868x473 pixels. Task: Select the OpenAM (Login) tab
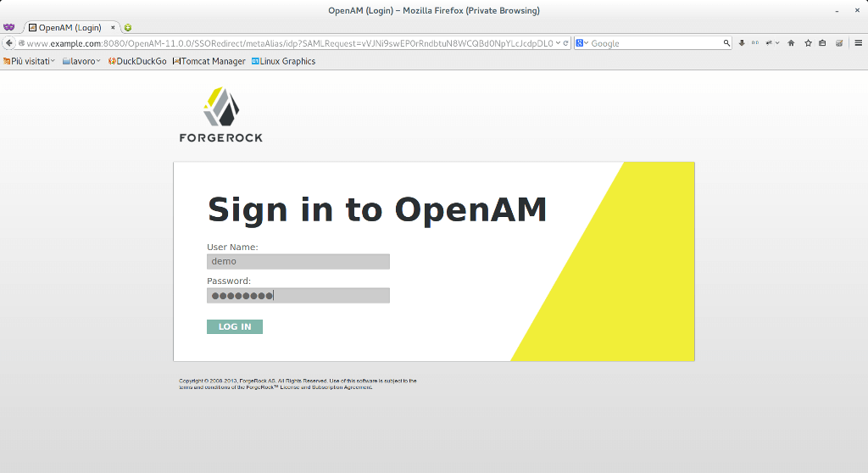point(70,27)
